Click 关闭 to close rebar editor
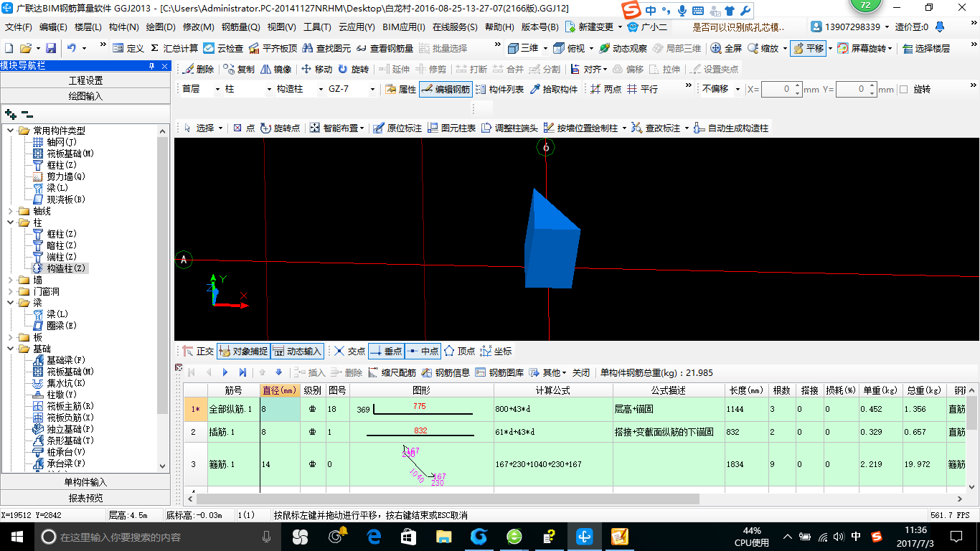Screen dimensions: 980x551 click(x=580, y=372)
